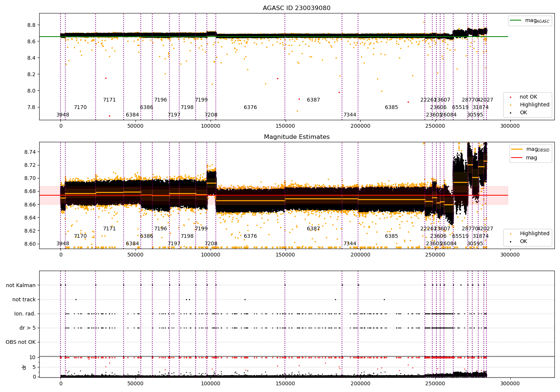This screenshot has height=392, width=560.
Task: Click the red mag legend line in middle plot
Action: pos(517,158)
